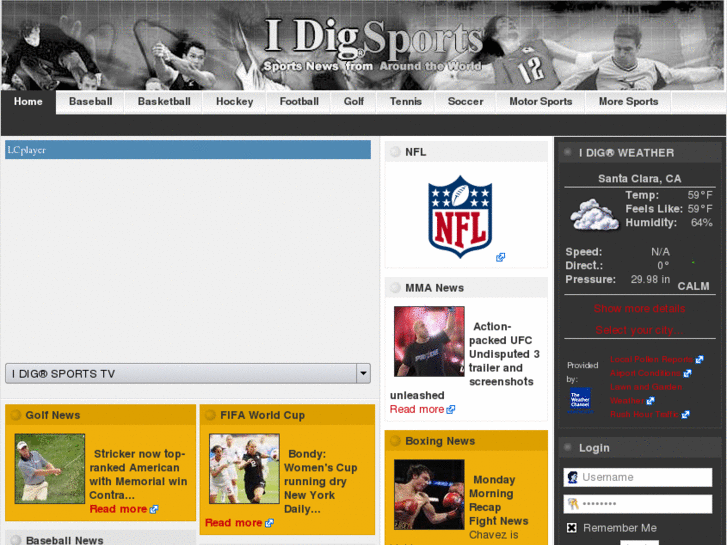
Task: Click The Weather Channel logo
Action: pyautogui.click(x=580, y=400)
